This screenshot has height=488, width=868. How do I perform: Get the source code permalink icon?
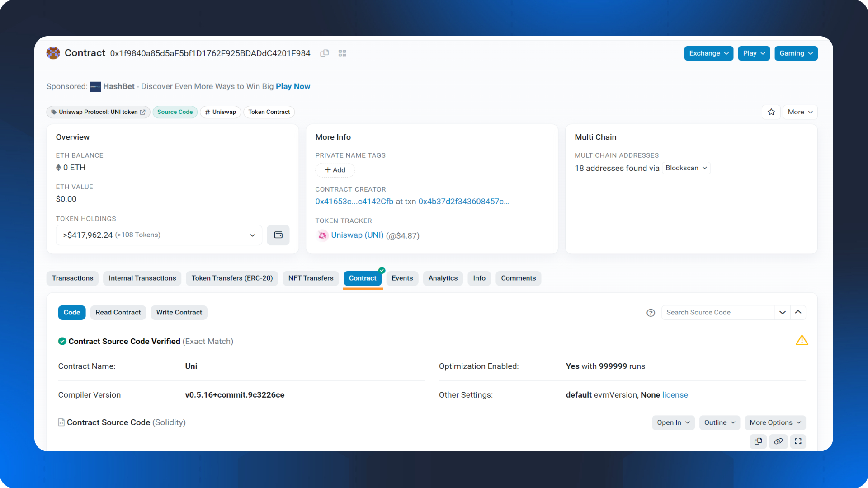click(778, 441)
